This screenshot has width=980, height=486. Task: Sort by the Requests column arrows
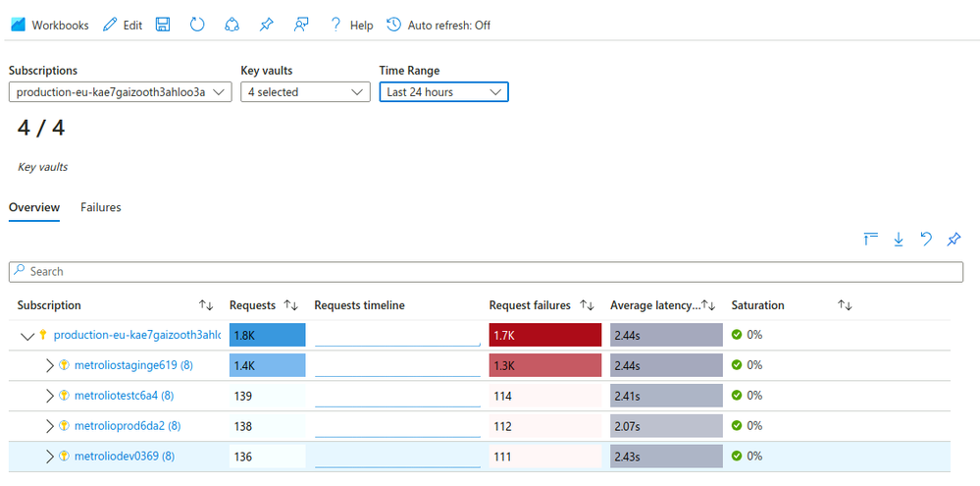[290, 305]
